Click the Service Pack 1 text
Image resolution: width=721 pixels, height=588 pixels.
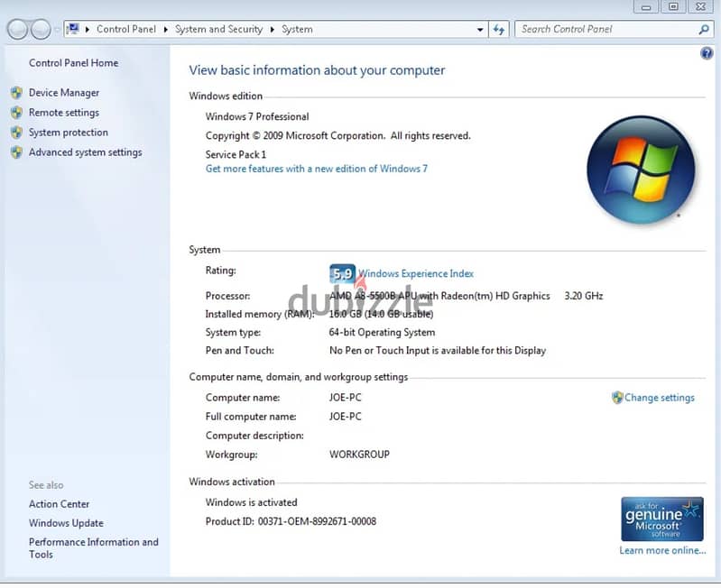pos(236,154)
